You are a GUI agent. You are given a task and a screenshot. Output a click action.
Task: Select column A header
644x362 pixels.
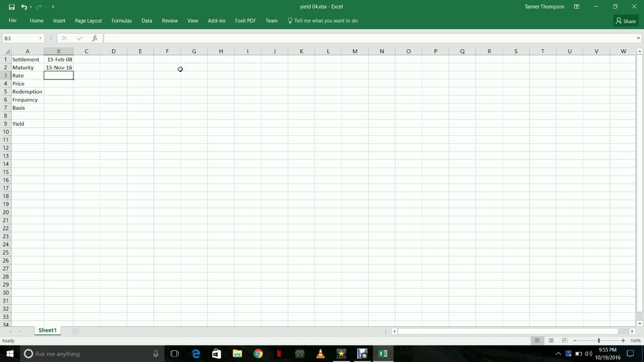tap(28, 51)
